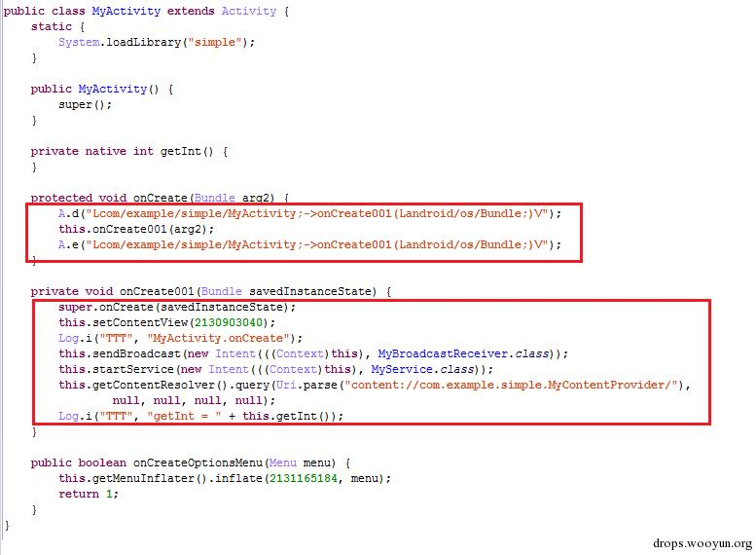
Task: Click the drops.wooyun.org watermark text
Action: (702, 543)
